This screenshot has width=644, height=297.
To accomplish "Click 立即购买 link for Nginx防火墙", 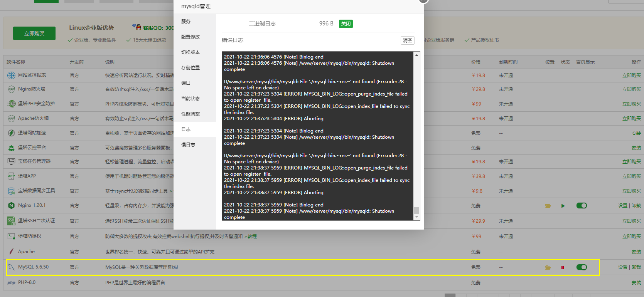I will click(x=632, y=89).
